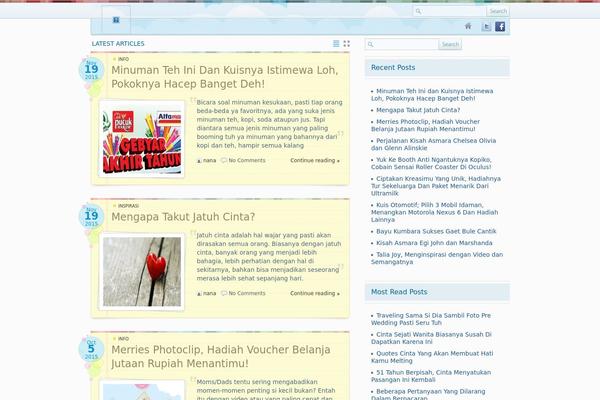
Task: Switch to grid view layout icon
Action: coord(347,44)
